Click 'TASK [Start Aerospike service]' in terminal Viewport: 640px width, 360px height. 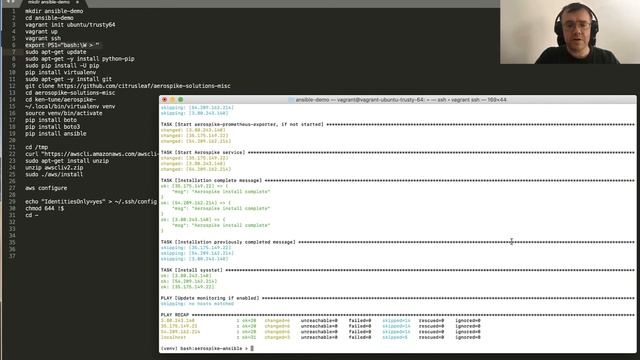(x=203, y=153)
